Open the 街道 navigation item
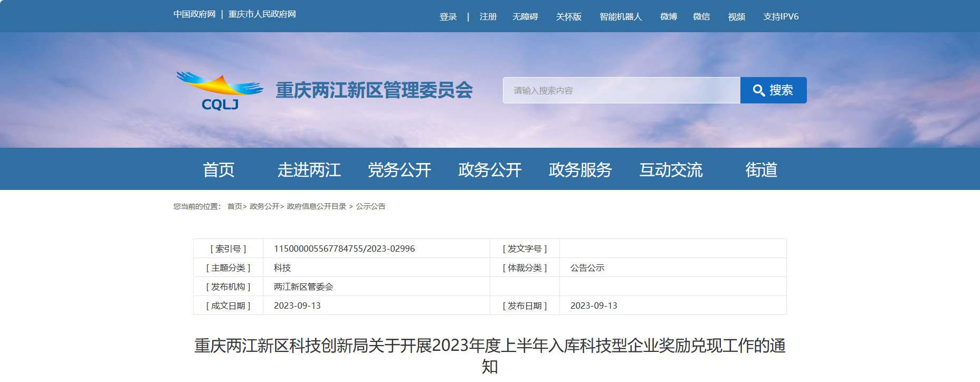Screen dimensions: 980x382 point(761,170)
